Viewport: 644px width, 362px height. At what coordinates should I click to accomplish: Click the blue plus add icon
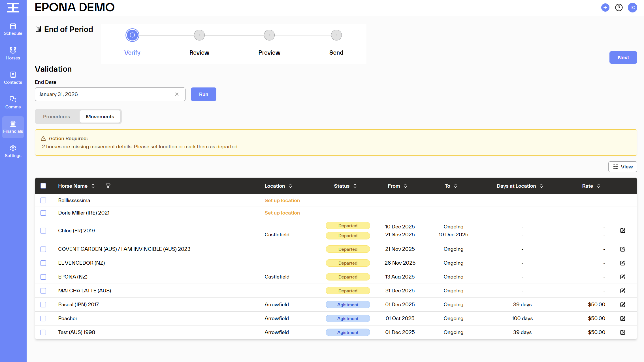point(605,8)
